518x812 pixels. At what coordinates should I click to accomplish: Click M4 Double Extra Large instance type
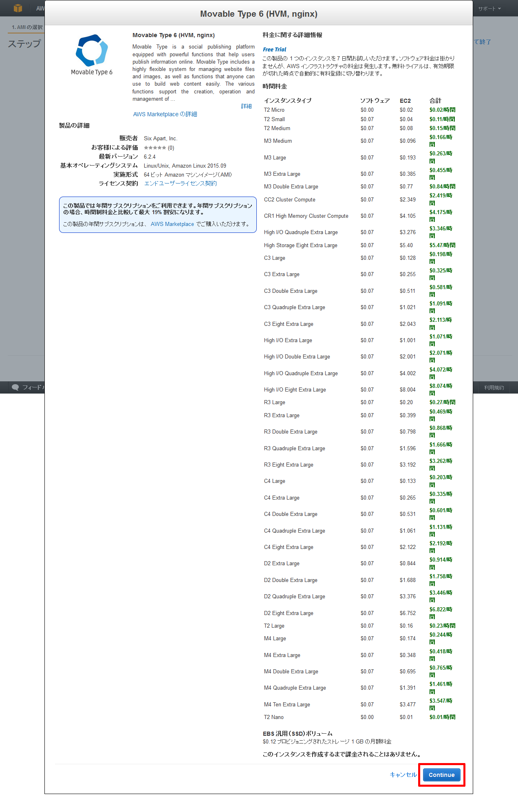point(291,672)
